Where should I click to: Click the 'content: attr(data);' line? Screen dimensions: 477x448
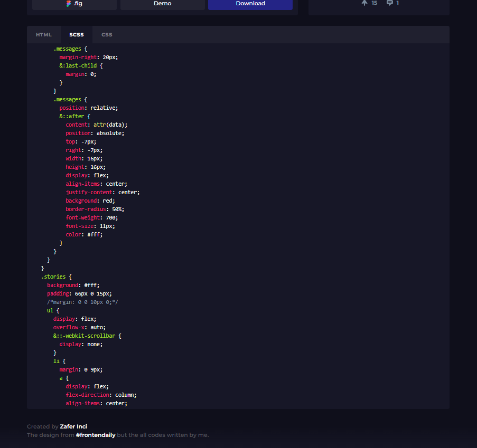point(97,125)
